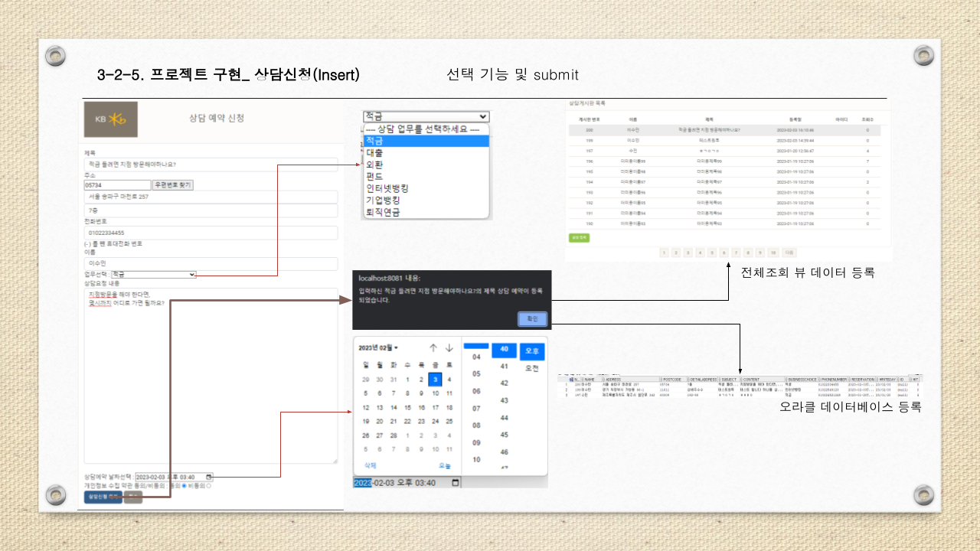
Task: Click the 오늘 link in the date picker
Action: click(444, 465)
